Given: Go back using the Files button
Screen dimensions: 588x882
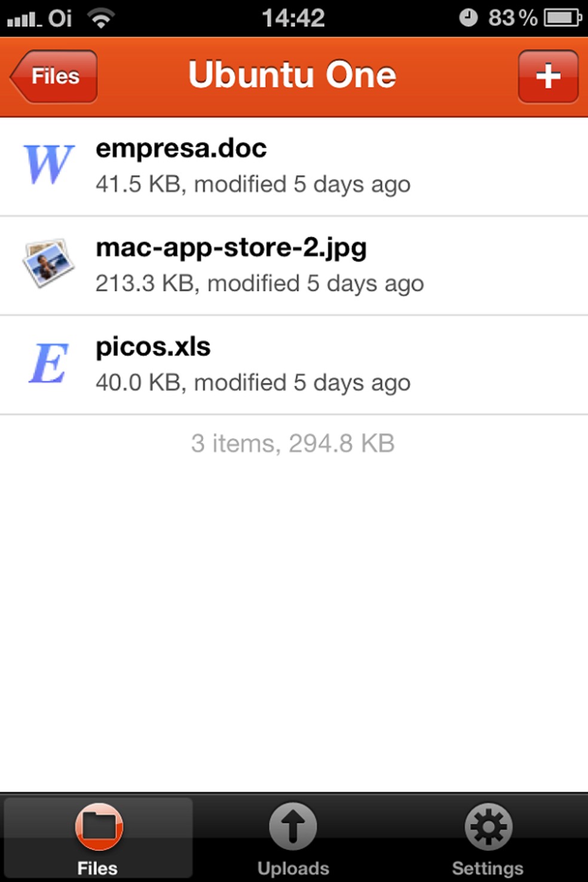Looking at the screenshot, I should 54,76.
